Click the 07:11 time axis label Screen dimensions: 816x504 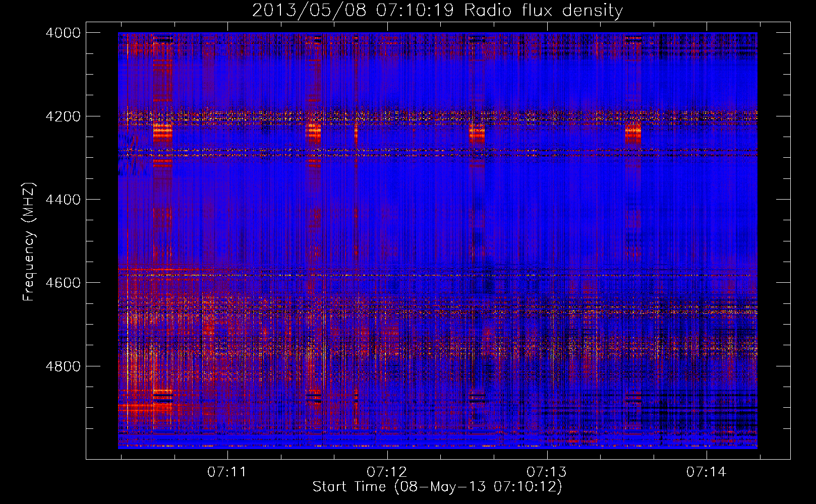(227, 472)
